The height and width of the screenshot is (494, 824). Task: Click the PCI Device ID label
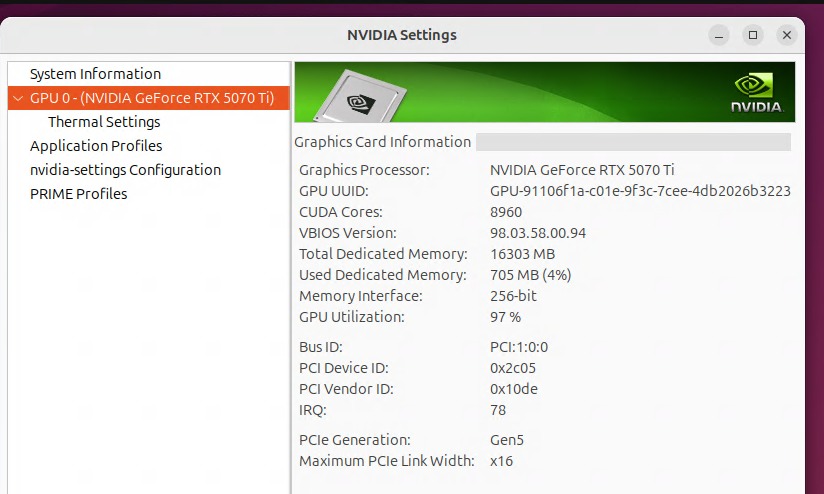(x=344, y=368)
